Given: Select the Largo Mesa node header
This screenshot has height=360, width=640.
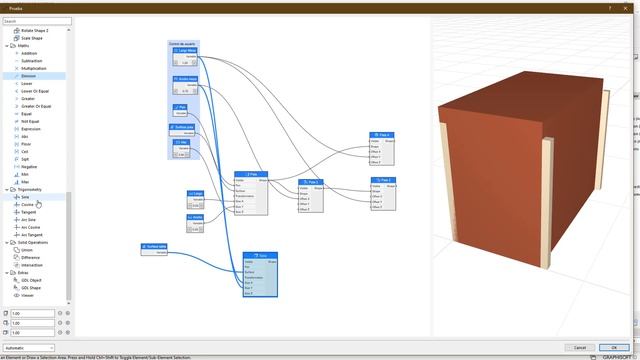Looking at the screenshot, I should [x=185, y=50].
